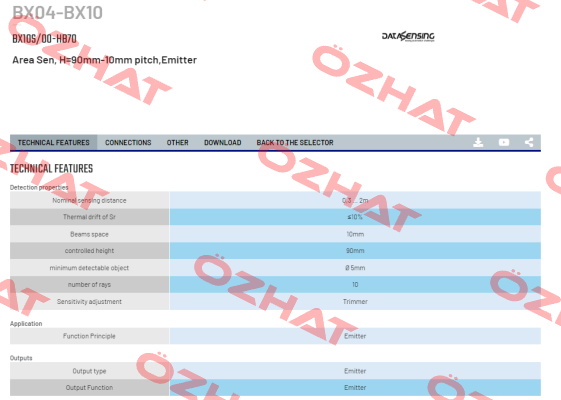Switch to the Technical Features tab

(54, 142)
